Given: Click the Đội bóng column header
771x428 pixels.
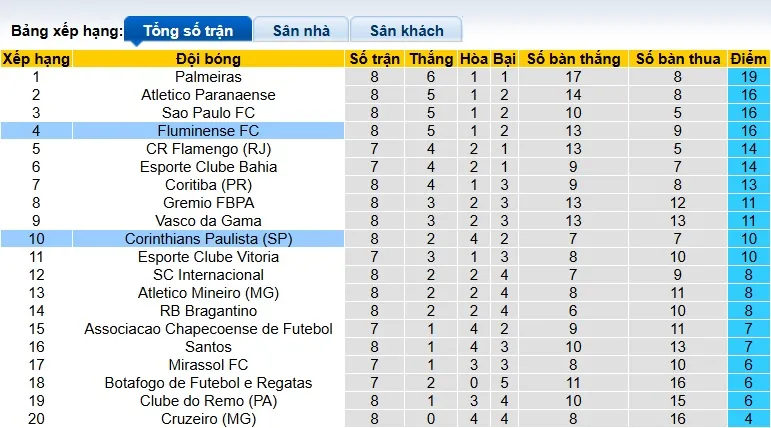Looking at the screenshot, I should pyautogui.click(x=208, y=59).
